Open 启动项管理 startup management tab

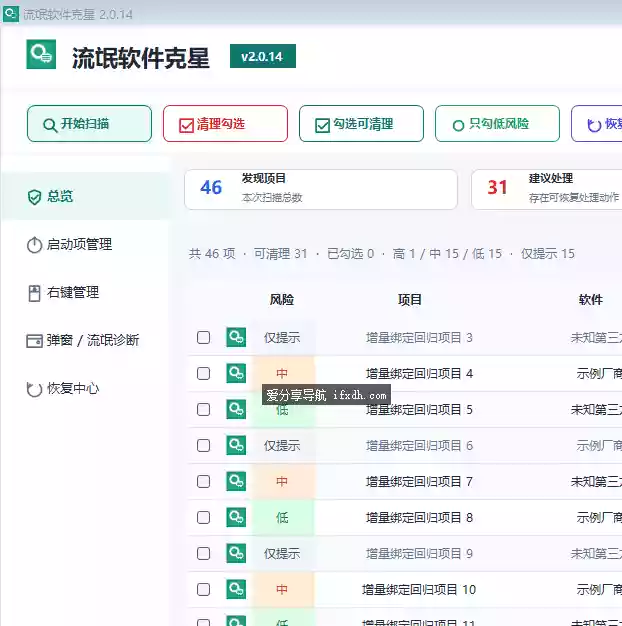pyautogui.click(x=85, y=244)
